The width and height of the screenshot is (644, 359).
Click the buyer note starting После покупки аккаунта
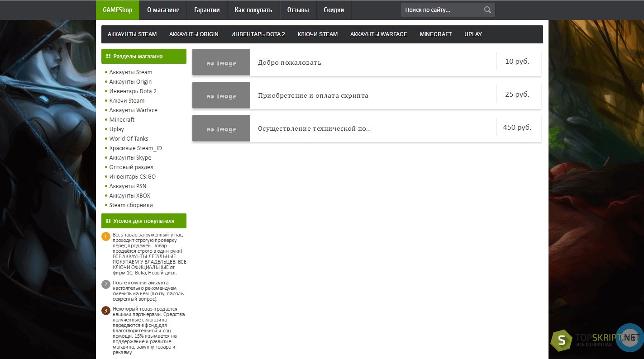149,291
